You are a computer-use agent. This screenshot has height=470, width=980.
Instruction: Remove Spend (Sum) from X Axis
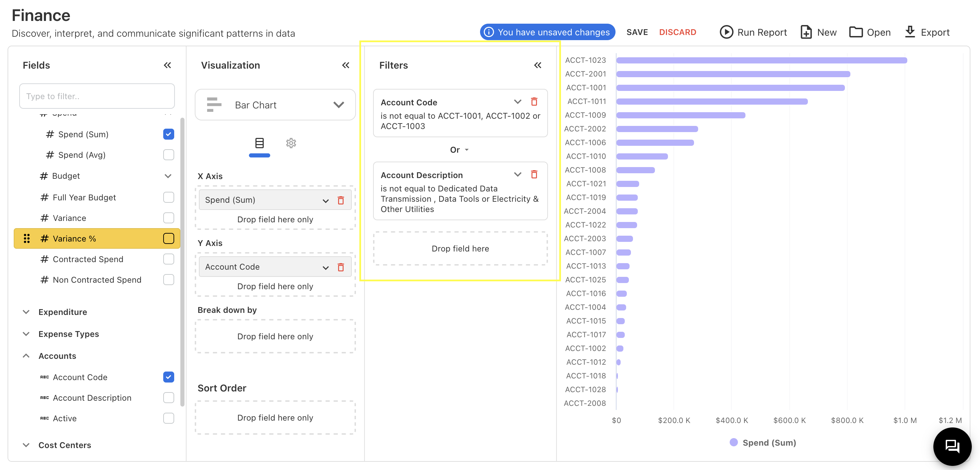[x=340, y=200]
